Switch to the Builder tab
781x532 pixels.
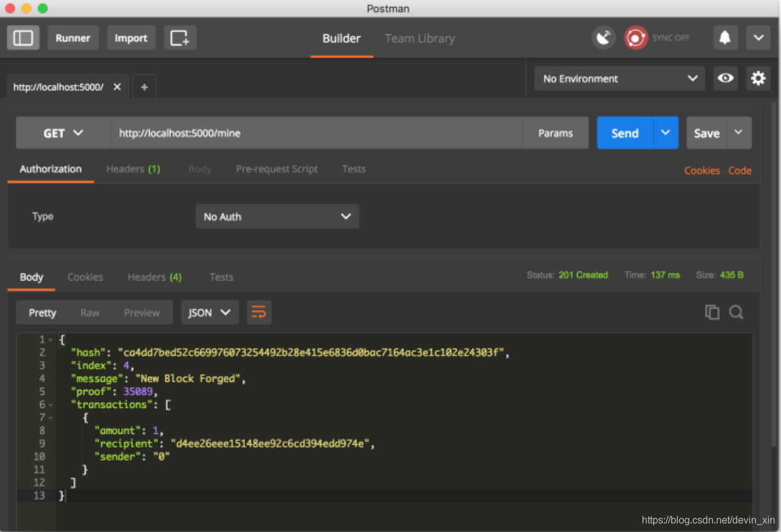coord(341,39)
